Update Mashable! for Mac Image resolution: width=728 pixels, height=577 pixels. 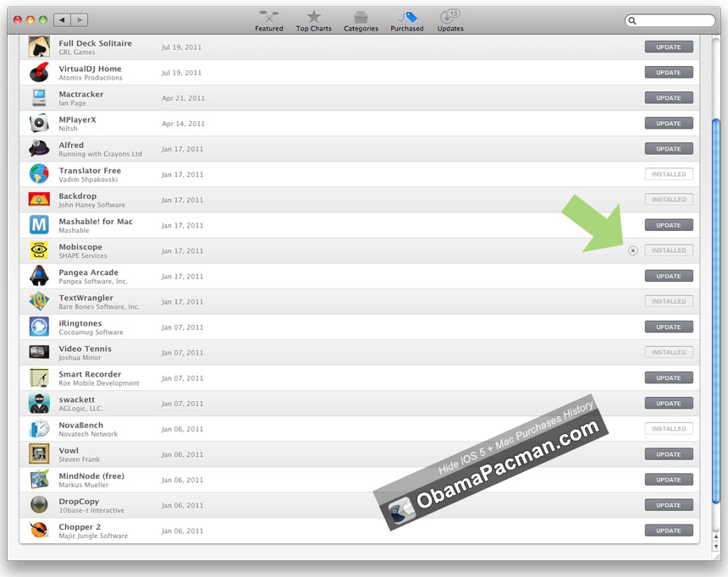point(669,225)
